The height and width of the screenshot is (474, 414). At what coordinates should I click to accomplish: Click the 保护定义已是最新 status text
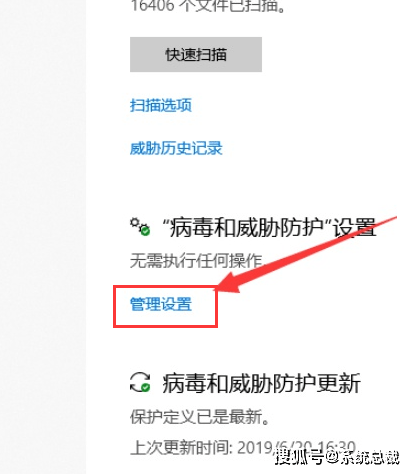[199, 416]
